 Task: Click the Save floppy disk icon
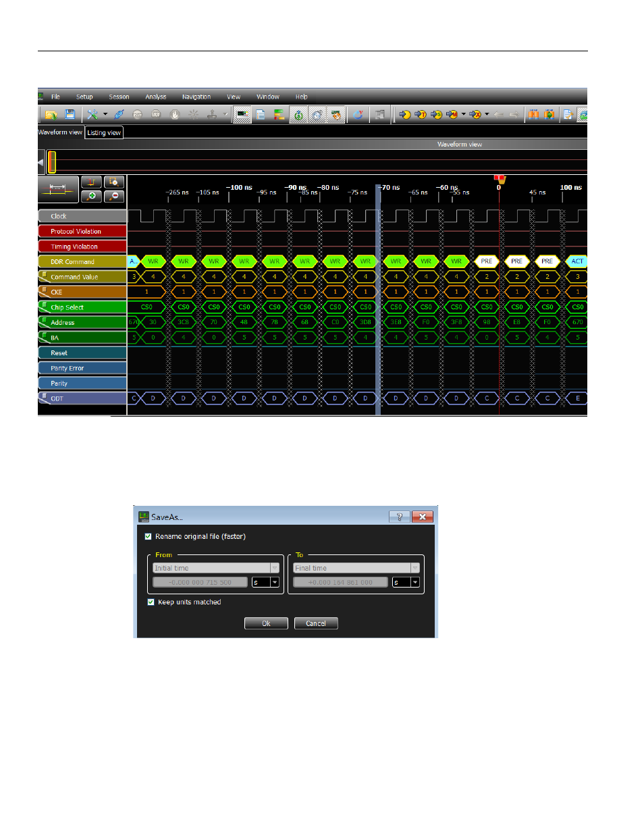point(70,115)
